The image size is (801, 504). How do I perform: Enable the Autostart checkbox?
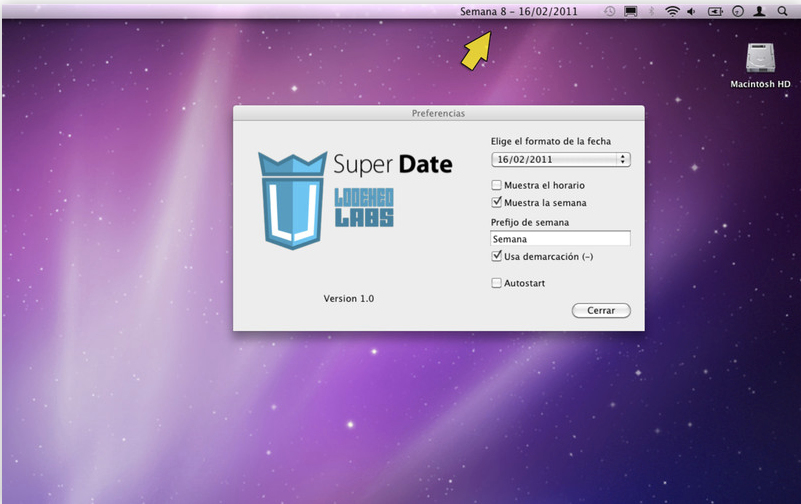tap(496, 283)
